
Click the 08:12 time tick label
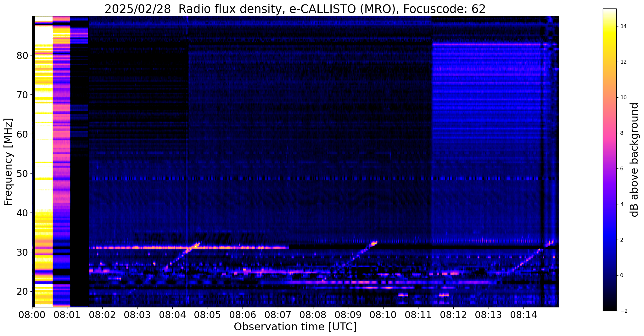[x=453, y=315]
